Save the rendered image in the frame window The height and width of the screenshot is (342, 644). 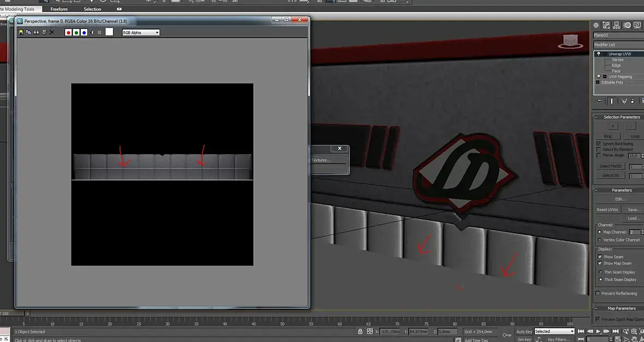(21, 32)
